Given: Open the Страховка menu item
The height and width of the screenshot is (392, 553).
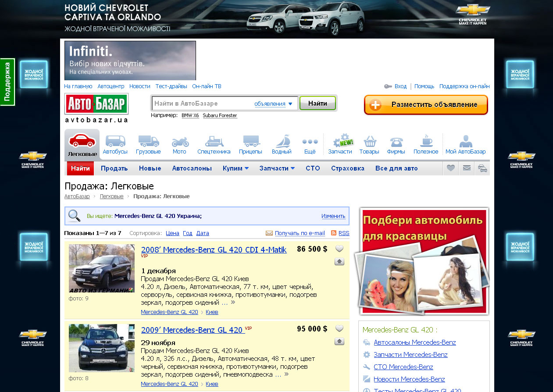Looking at the screenshot, I should [x=347, y=168].
